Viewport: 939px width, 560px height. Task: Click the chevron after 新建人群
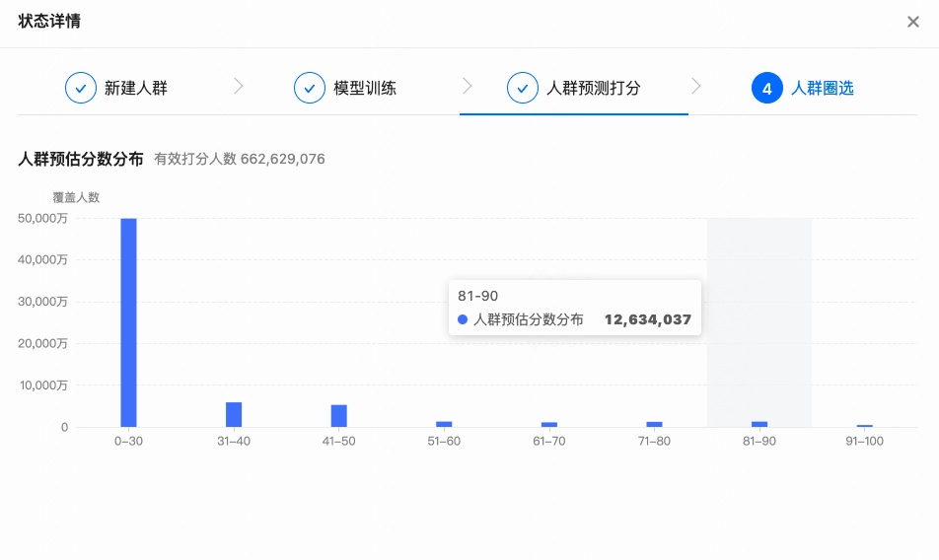(239, 86)
